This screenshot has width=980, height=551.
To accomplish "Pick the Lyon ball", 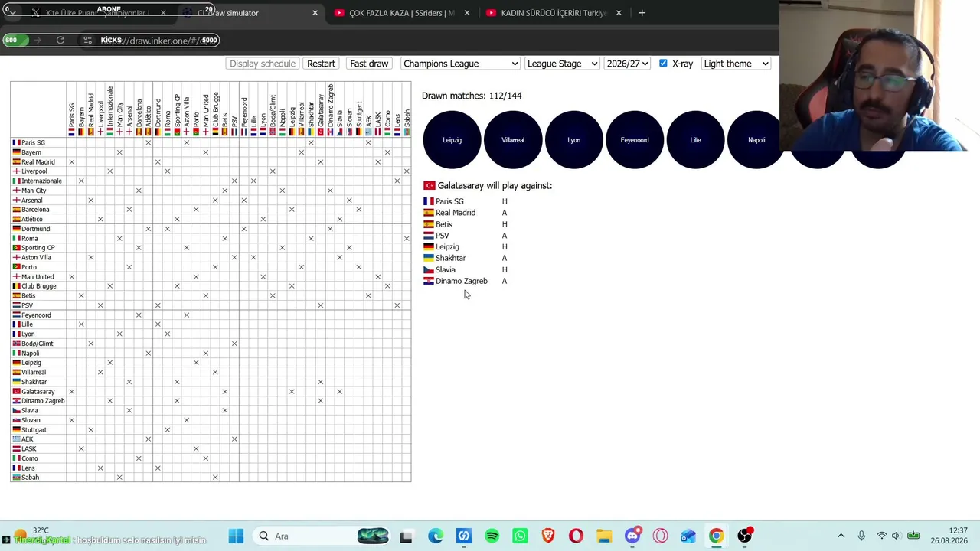I will [x=573, y=140].
